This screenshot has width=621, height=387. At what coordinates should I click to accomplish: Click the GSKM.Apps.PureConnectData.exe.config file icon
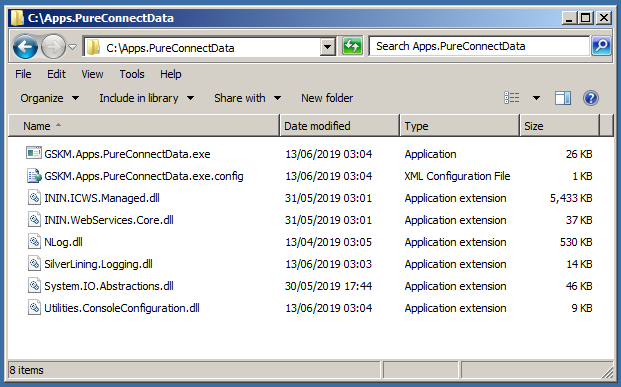point(34,175)
